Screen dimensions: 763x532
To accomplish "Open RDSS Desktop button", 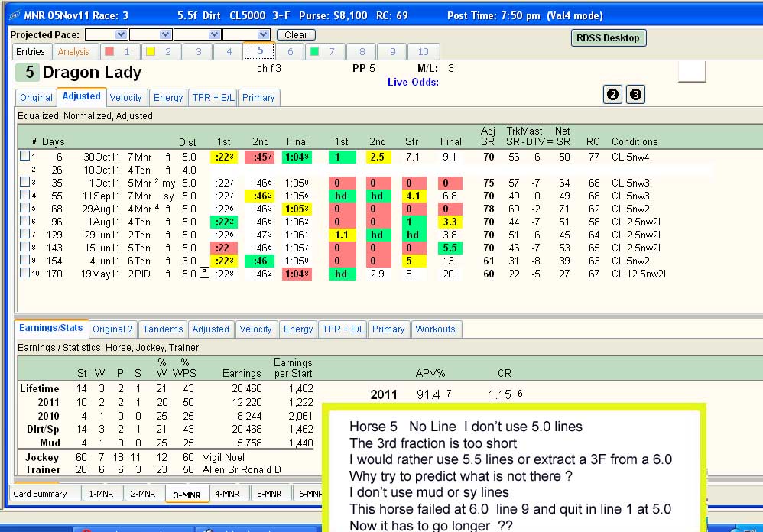I will point(609,38).
